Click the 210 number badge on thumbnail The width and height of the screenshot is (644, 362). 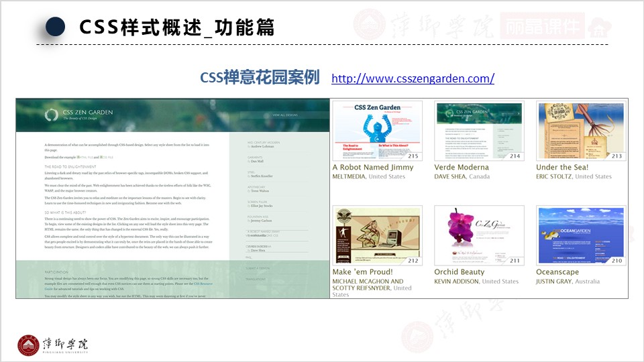click(617, 261)
